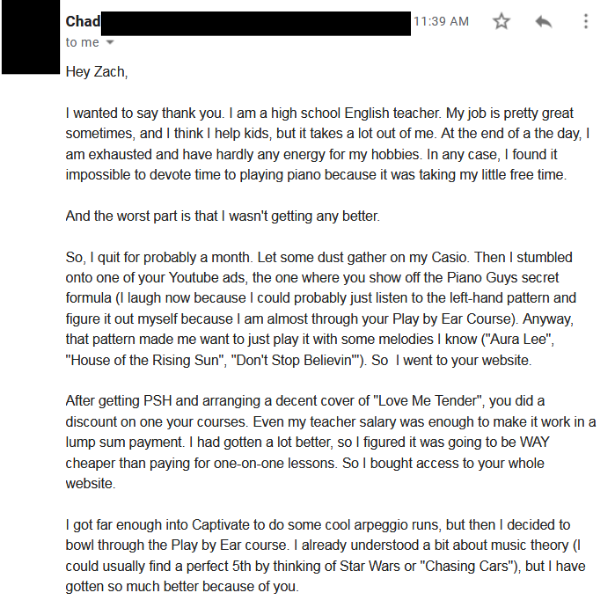Reply to Chad's email
This screenshot has width=600, height=600.
[x=544, y=21]
